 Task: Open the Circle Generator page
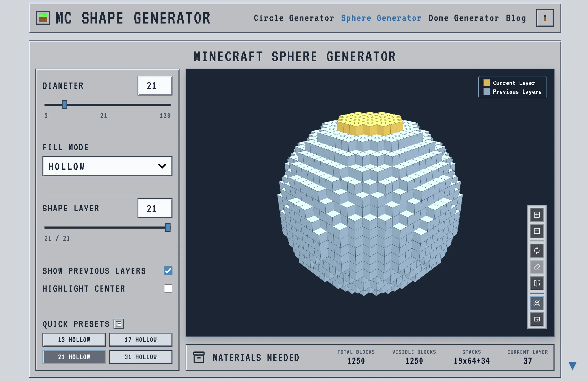click(294, 18)
